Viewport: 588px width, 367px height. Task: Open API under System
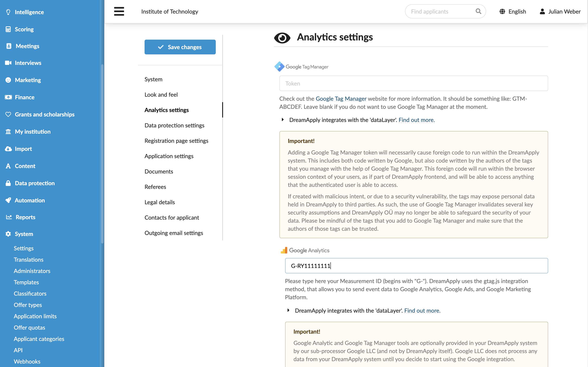click(18, 350)
